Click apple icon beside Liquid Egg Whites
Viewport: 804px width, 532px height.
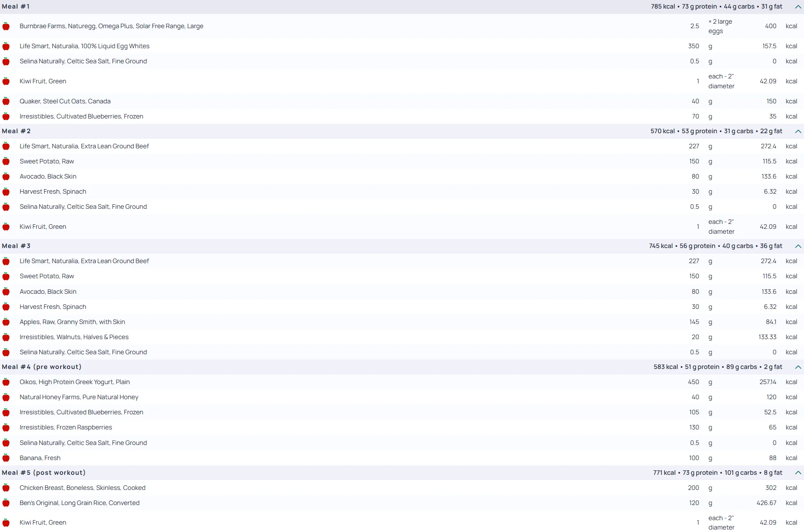point(6,47)
